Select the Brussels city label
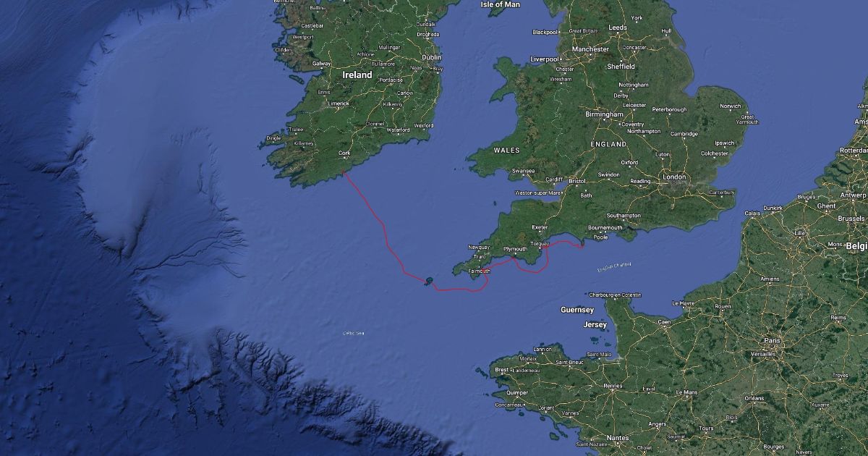The height and width of the screenshot is (456, 868). (x=851, y=218)
